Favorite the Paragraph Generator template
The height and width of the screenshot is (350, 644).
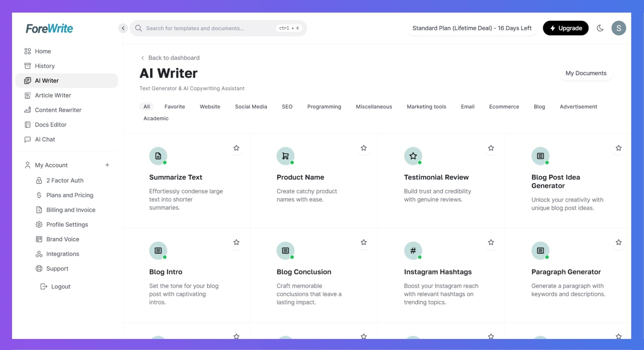pos(619,242)
